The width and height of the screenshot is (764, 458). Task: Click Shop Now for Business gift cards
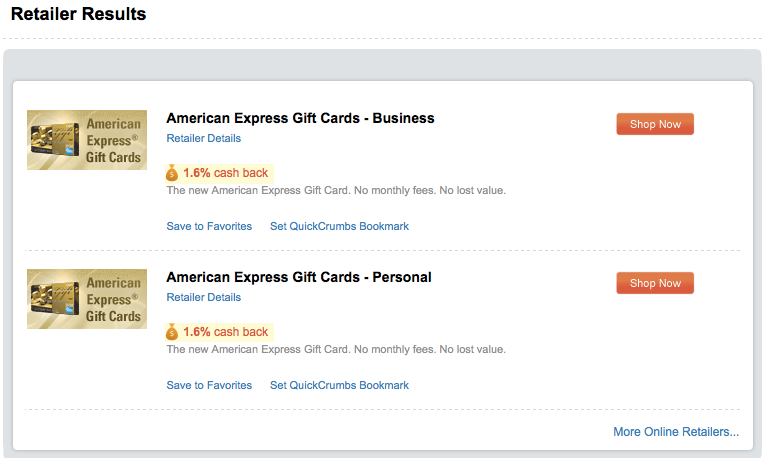[x=655, y=124]
